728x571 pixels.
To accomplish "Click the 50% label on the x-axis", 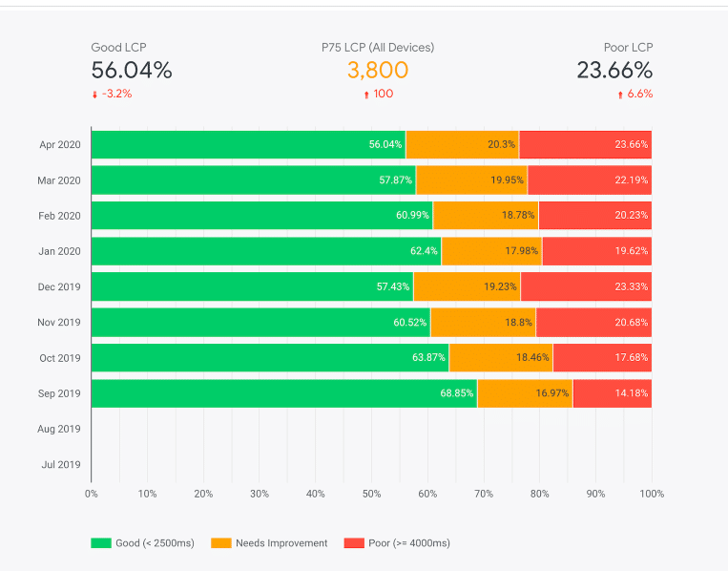I will coord(371,494).
